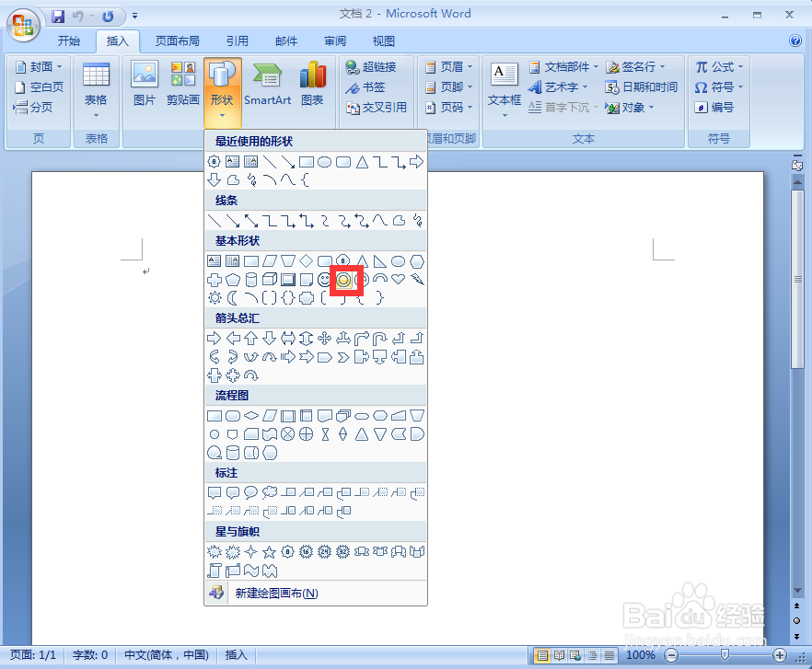This screenshot has width=812, height=669.
Task: Click the zoom slider handle
Action: [x=725, y=655]
